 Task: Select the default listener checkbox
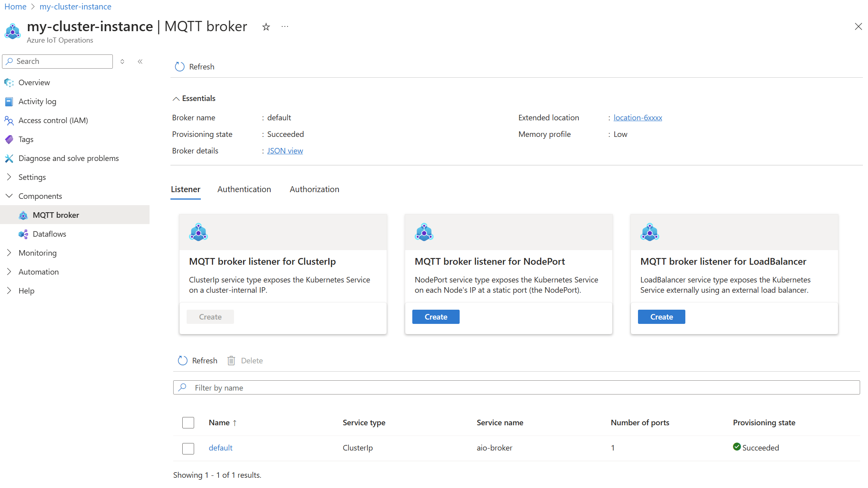coord(188,447)
